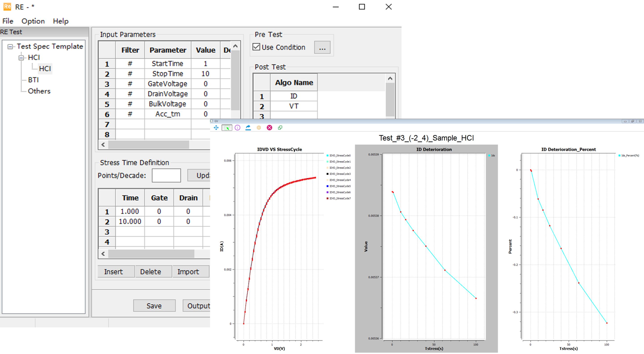The height and width of the screenshot is (354, 644).
Task: Activate the rectangle selection cursor tool
Action: (227, 128)
